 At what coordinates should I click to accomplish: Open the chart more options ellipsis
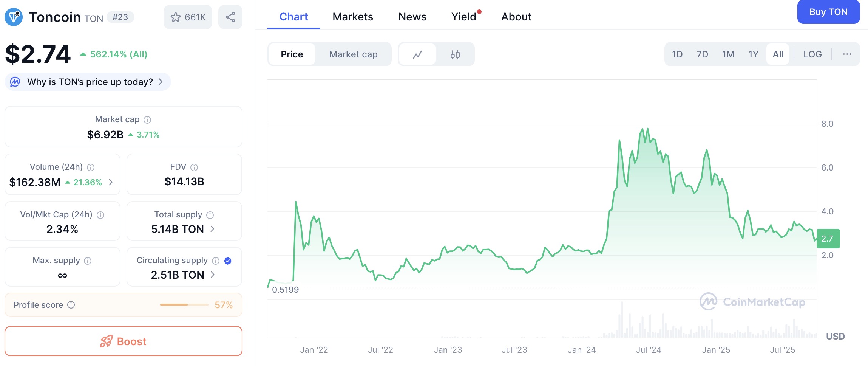click(x=847, y=54)
